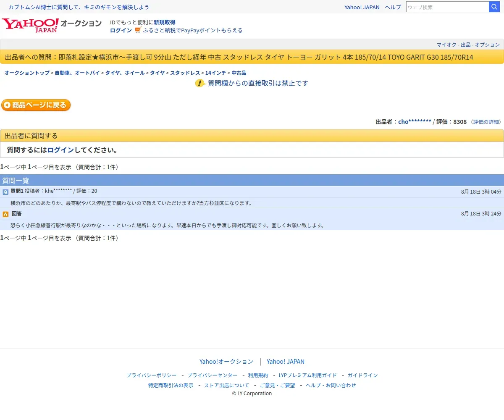Return to item page via 商品ページに戻る button
Viewport: 504px width, 420px height.
[36, 105]
